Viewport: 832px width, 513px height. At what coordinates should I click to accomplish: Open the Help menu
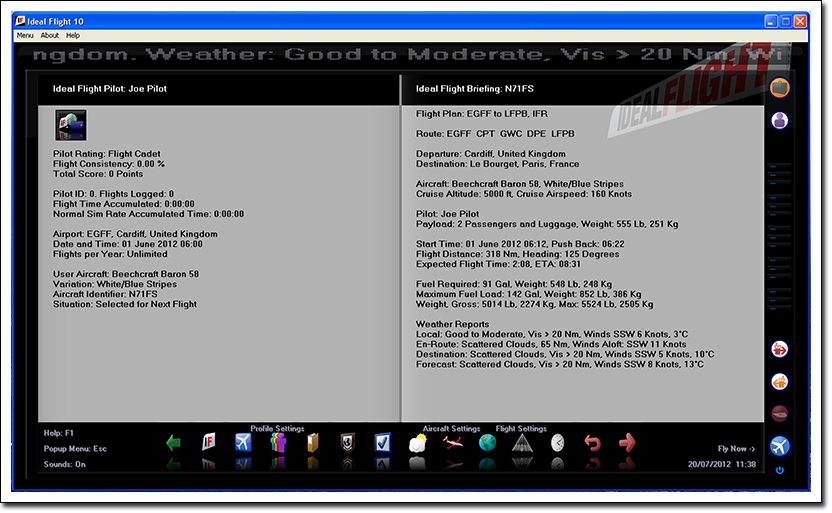(73, 36)
